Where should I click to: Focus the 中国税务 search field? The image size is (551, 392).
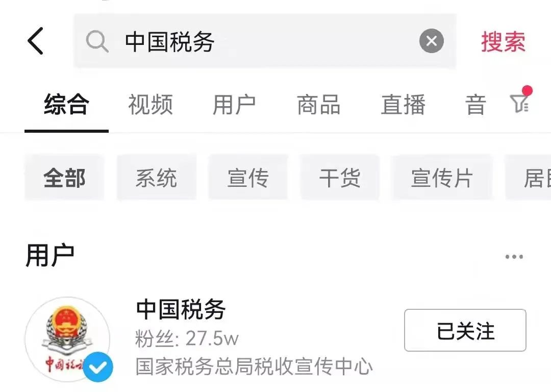[265, 41]
